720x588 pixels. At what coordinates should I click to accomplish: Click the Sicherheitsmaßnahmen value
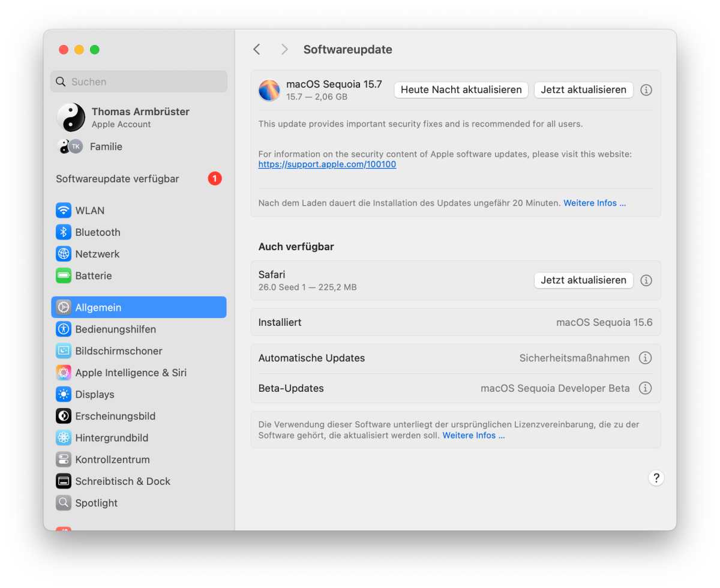574,358
